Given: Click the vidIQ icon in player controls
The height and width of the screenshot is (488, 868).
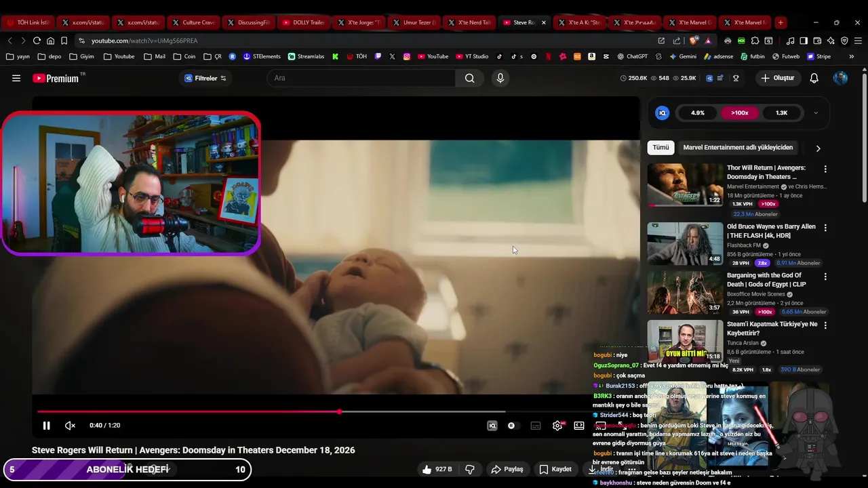Looking at the screenshot, I should click(492, 426).
